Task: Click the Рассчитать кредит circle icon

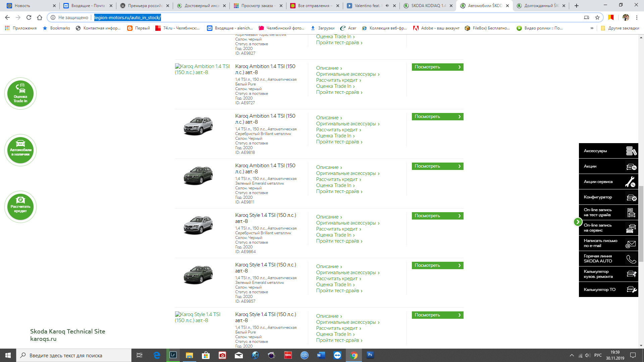Action: (x=20, y=206)
